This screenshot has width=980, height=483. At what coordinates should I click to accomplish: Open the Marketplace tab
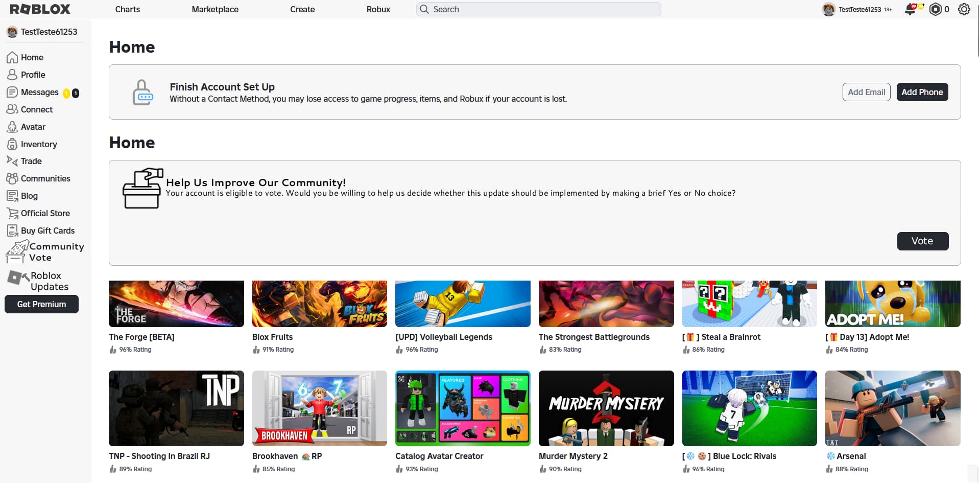pyautogui.click(x=215, y=9)
